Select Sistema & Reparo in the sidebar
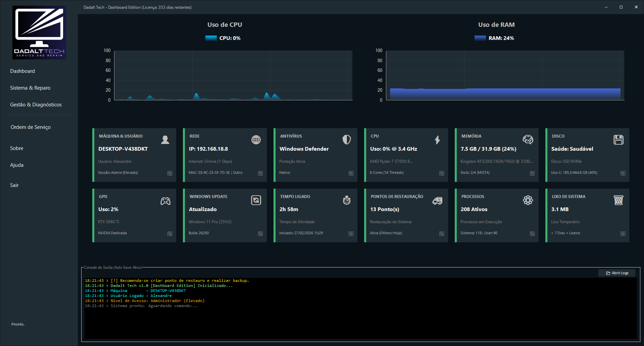Screen dimensions: 644x346 click(x=30, y=88)
